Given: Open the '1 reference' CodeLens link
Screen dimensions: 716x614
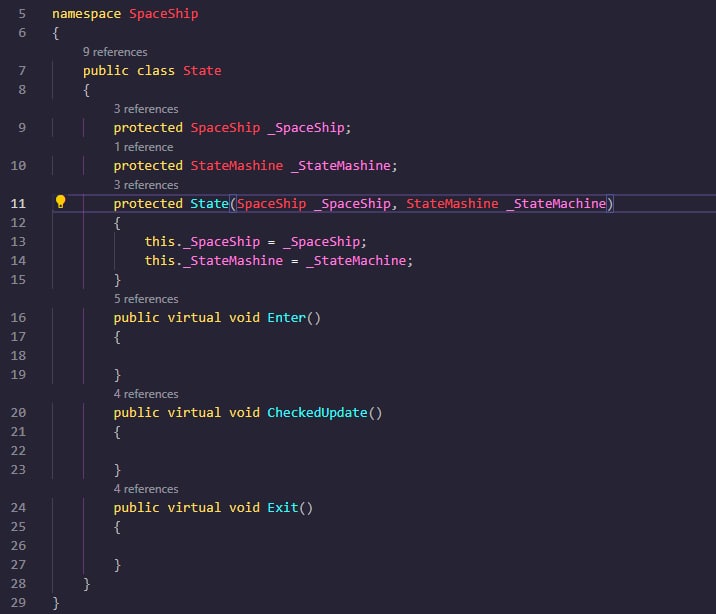Looking at the screenshot, I should [x=143, y=147].
